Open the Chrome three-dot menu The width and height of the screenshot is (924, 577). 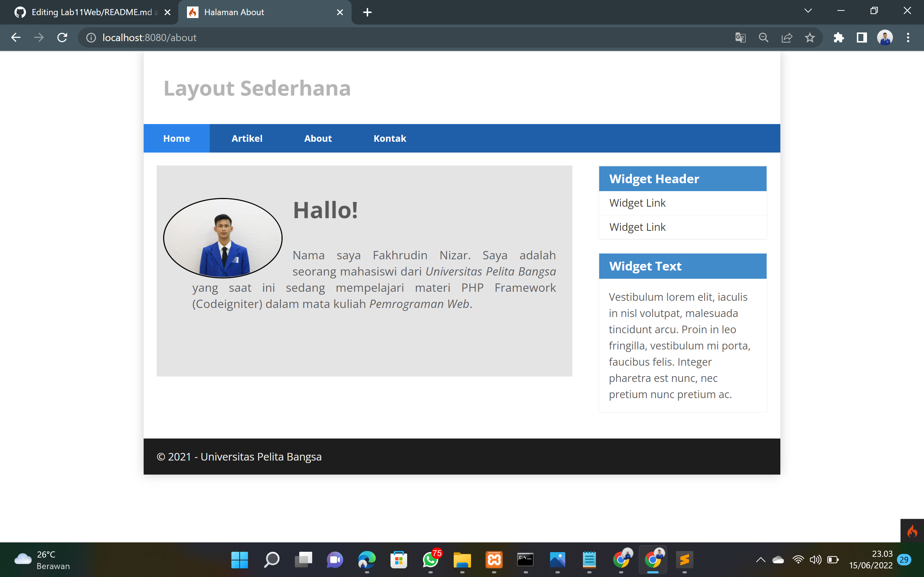coord(908,38)
